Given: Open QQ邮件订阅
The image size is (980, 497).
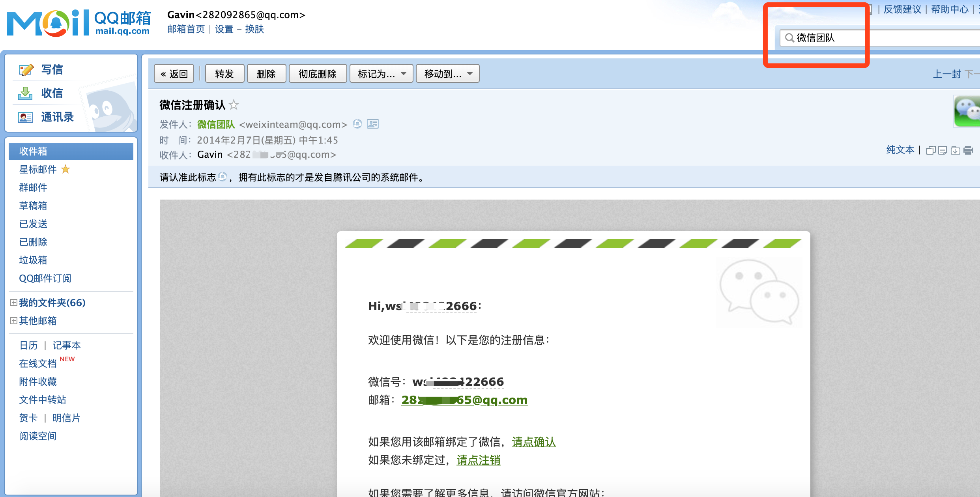Looking at the screenshot, I should [x=45, y=278].
